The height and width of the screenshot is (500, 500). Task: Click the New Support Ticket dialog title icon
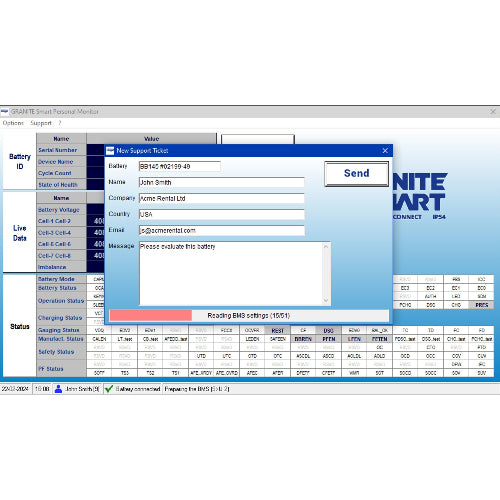pos(110,151)
